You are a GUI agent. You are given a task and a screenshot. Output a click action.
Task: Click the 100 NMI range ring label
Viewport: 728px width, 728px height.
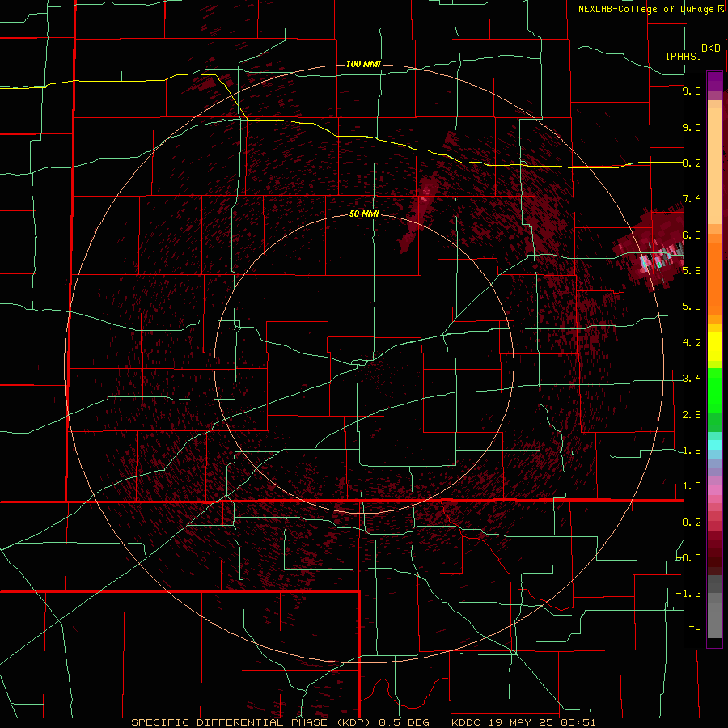click(x=363, y=64)
